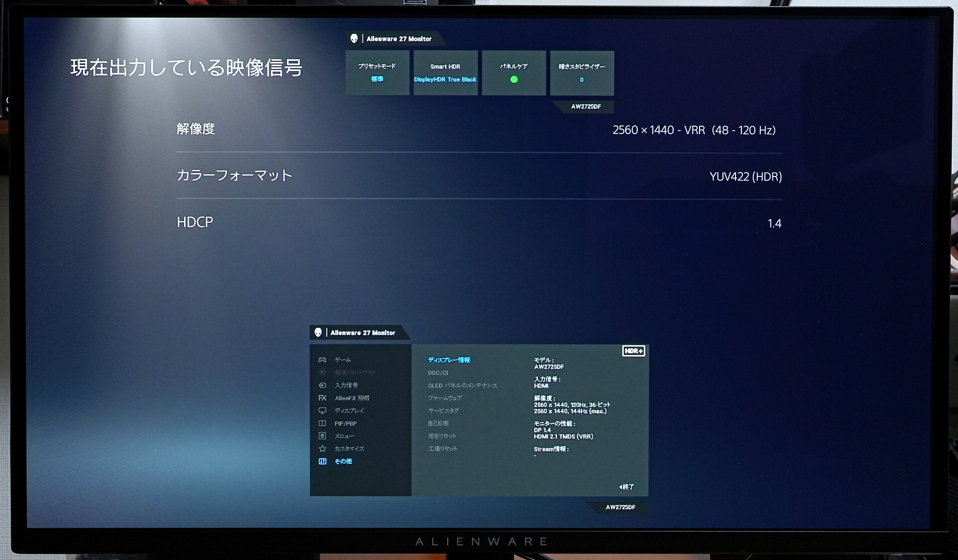
Task: Click the HDMI 2.1 TMDS (VRR) line
Action: 563,437
